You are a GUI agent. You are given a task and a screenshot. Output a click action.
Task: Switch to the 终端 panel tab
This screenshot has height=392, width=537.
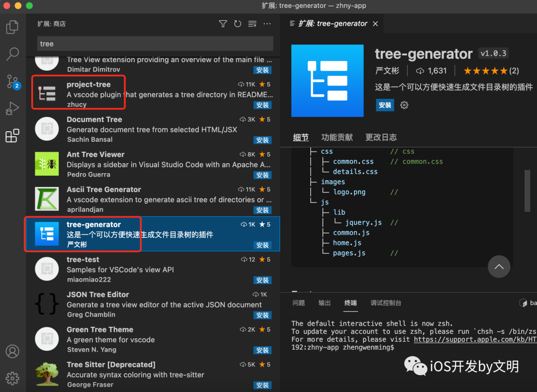tap(351, 303)
